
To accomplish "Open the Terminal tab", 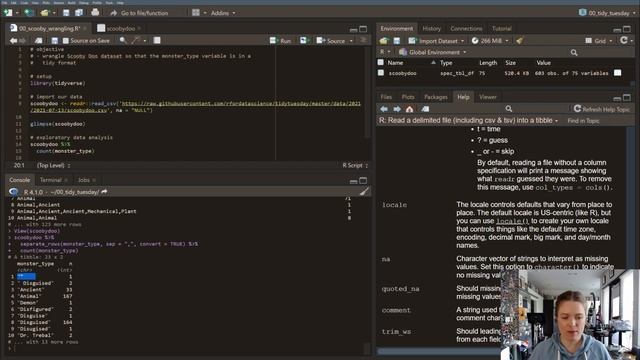I will (51, 180).
